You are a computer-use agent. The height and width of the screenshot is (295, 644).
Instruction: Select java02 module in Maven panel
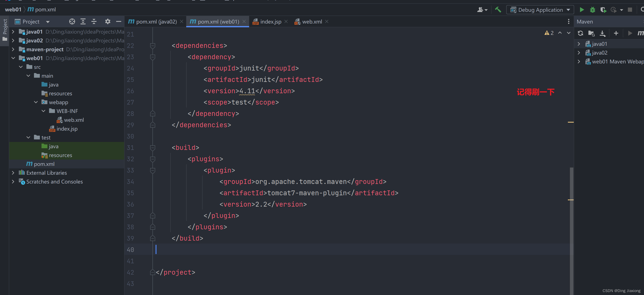596,53
